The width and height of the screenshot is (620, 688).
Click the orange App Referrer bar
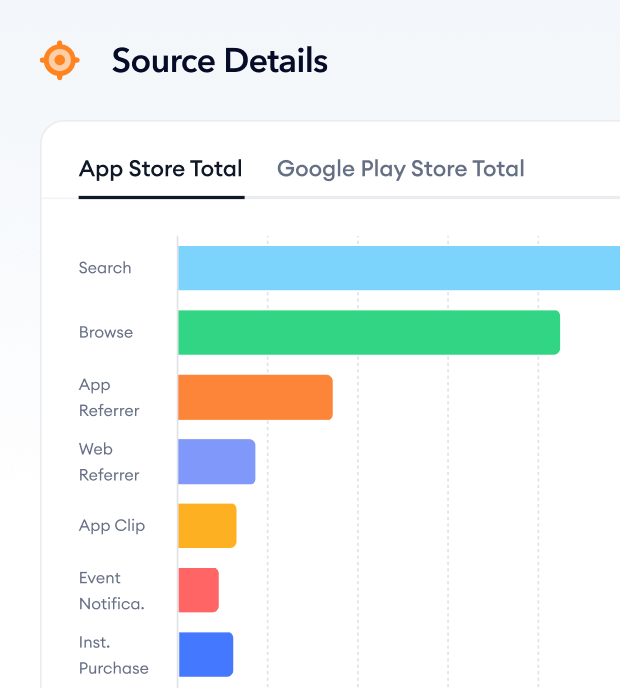(x=255, y=397)
